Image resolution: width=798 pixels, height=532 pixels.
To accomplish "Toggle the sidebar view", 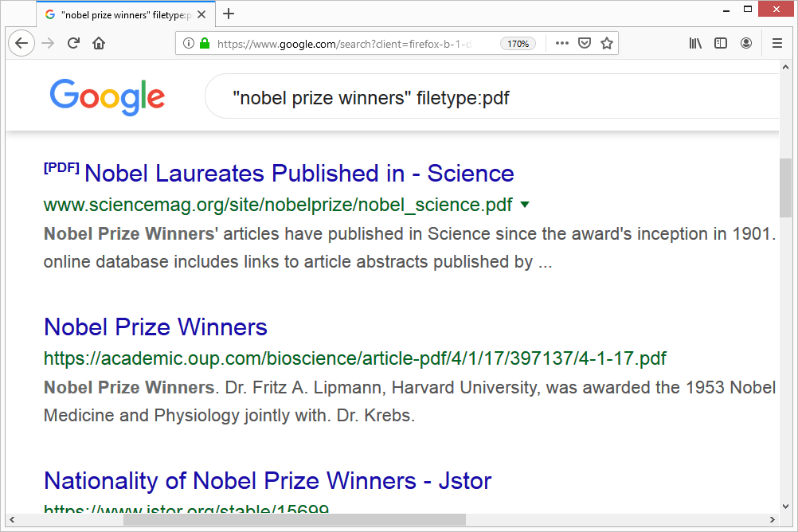I will point(721,44).
